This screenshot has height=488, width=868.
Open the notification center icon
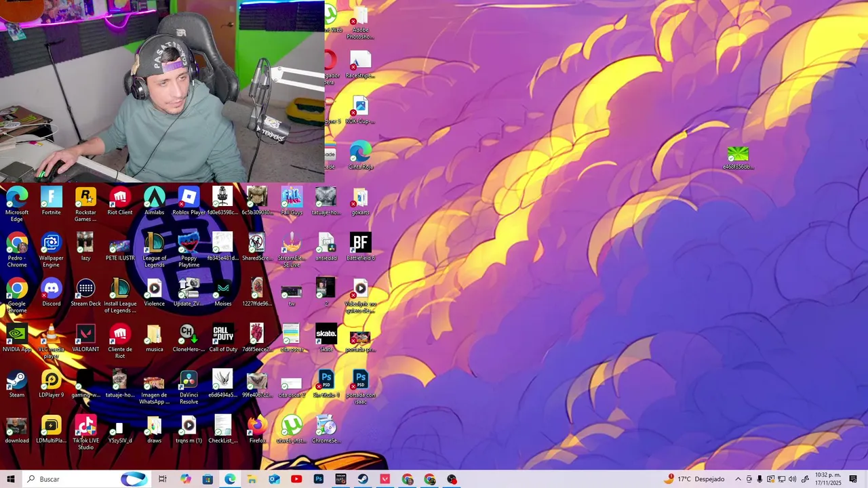853,479
